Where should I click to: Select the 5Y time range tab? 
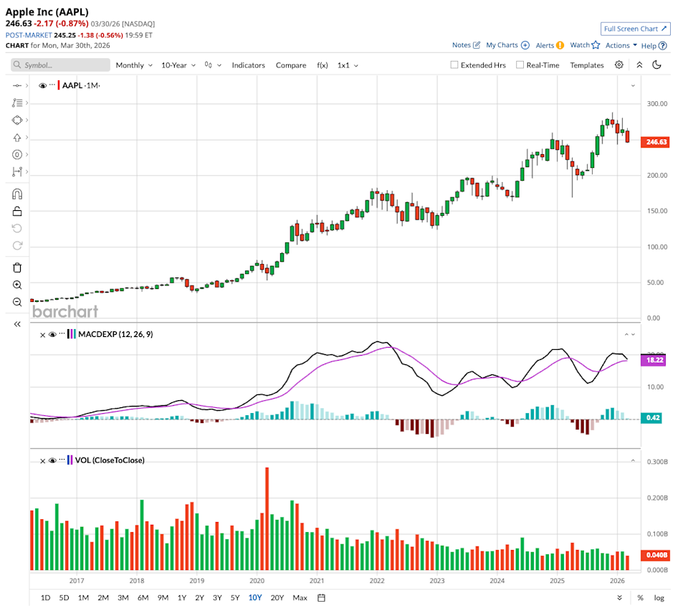pos(235,598)
